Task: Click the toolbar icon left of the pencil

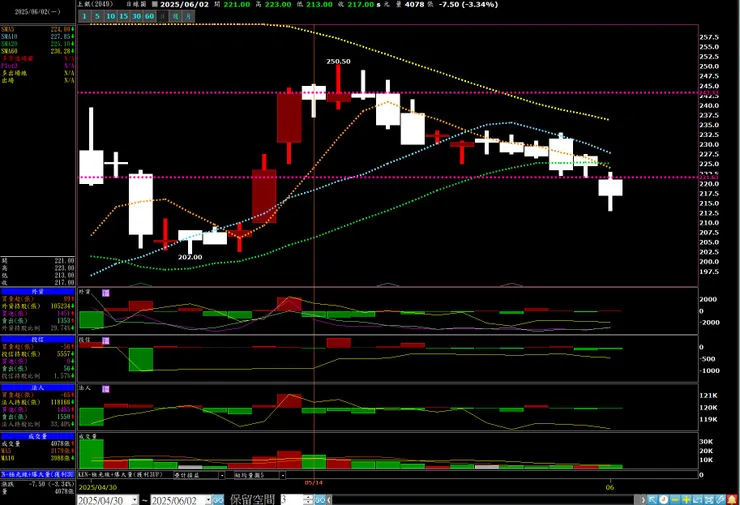Action: pyautogui.click(x=709, y=499)
